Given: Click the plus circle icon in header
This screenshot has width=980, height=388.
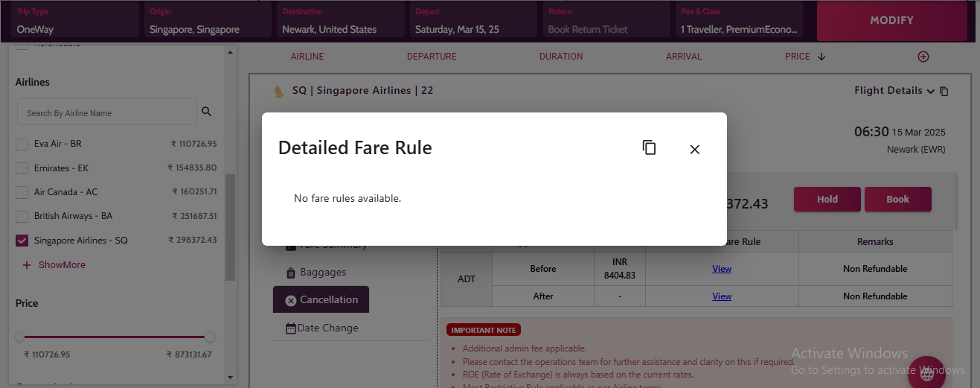Looking at the screenshot, I should pos(923,57).
